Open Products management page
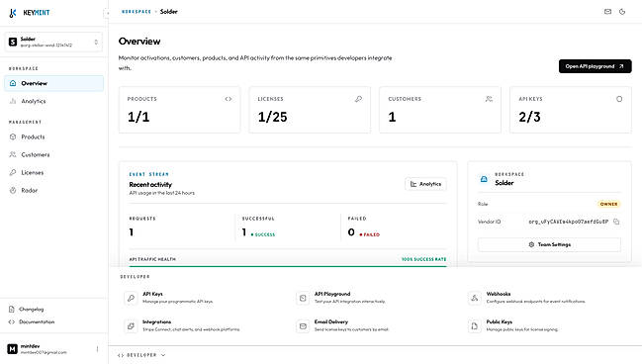The image size is (642, 364). 53,136
